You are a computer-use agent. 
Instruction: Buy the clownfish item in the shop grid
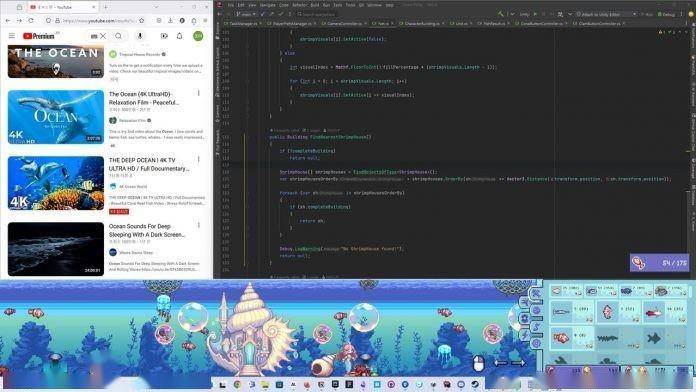pyautogui.click(x=572, y=338)
